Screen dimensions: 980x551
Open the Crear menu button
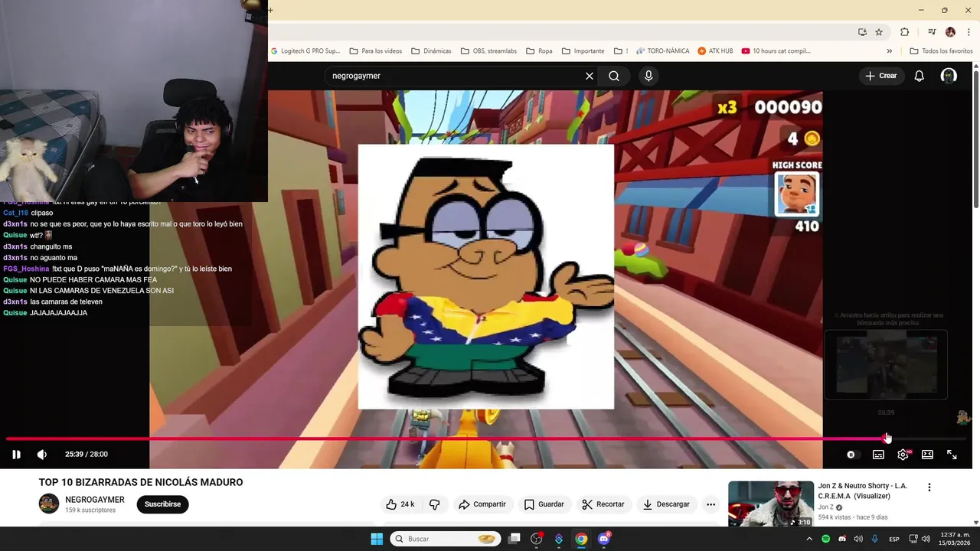[x=881, y=76]
